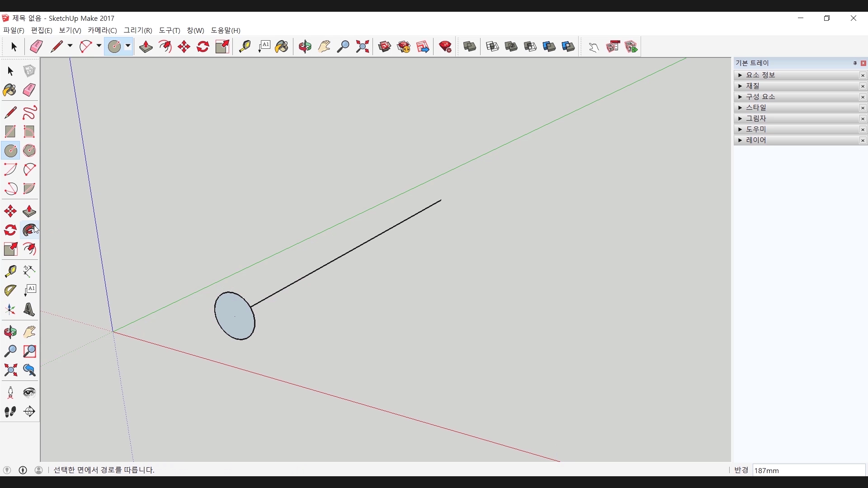
Task: Open the line tool dropdown arrow
Action: [70, 46]
